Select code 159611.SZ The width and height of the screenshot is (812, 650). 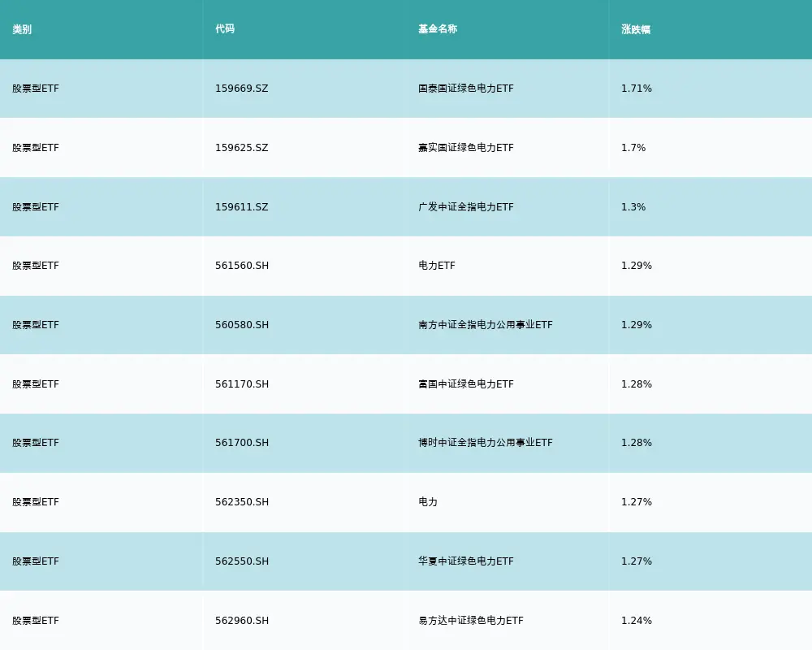tap(242, 207)
